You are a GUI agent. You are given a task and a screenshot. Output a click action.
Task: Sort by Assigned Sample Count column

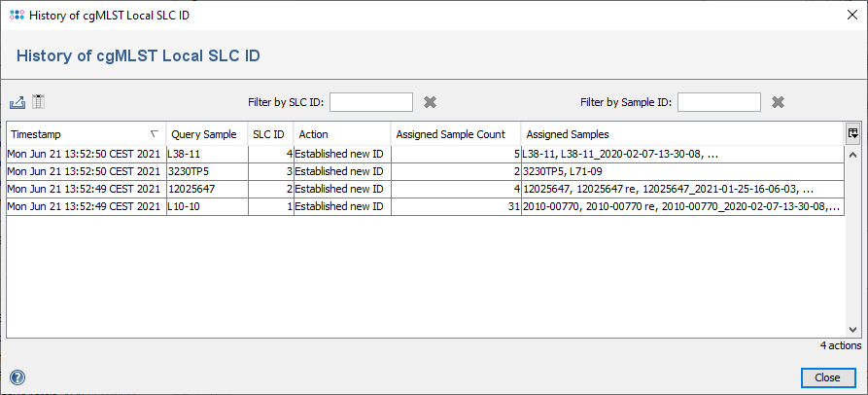(455, 134)
